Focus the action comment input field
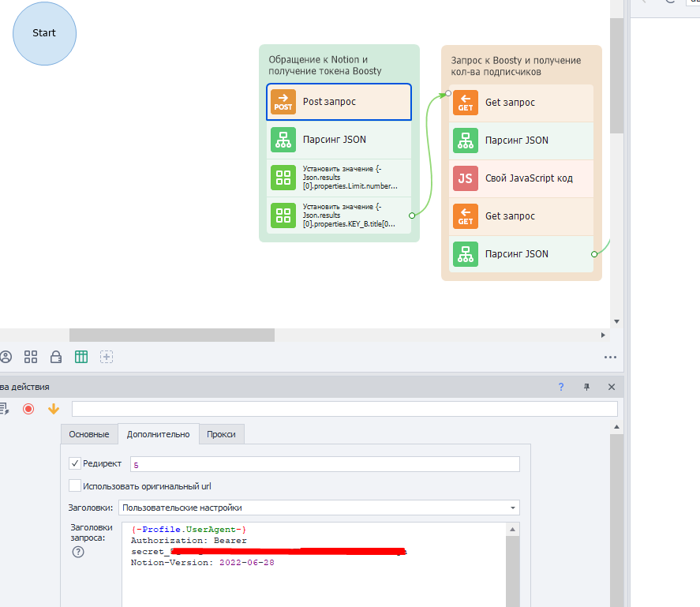 [345, 409]
